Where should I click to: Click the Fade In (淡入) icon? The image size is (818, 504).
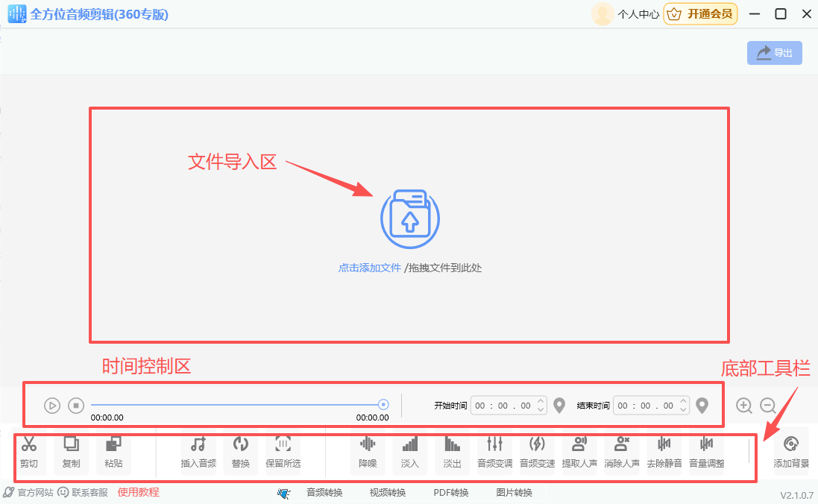(x=410, y=451)
